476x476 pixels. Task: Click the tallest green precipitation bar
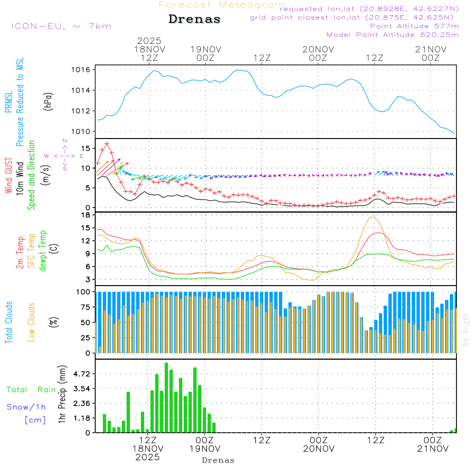(166, 397)
